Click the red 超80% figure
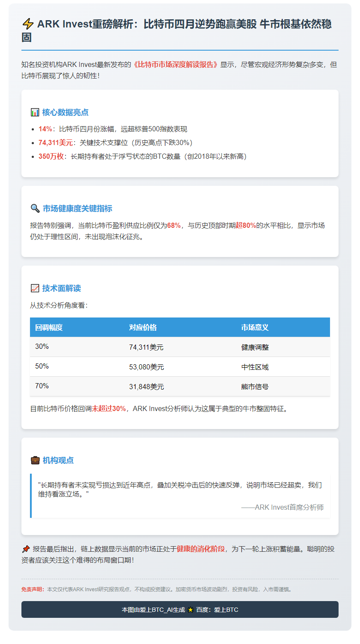 pos(246,225)
